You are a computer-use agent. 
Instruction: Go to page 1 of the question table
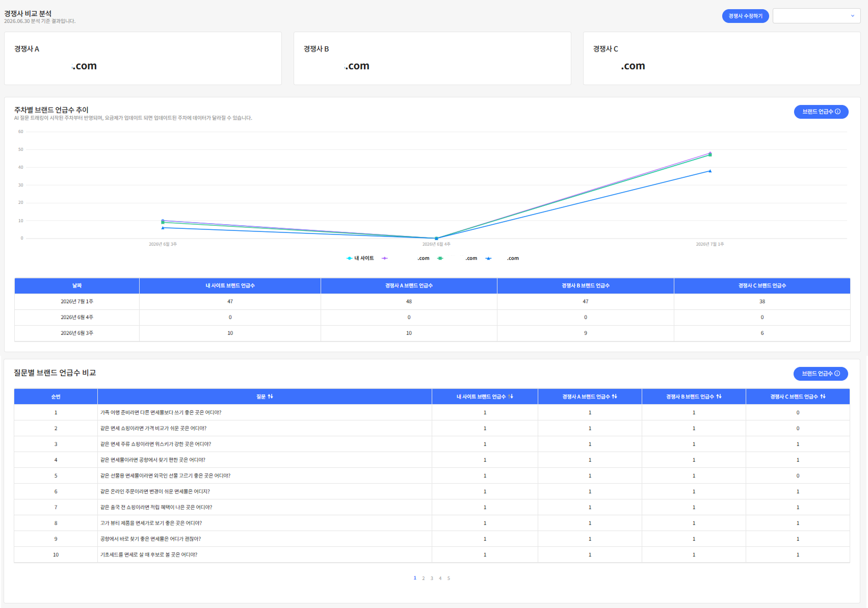click(415, 578)
